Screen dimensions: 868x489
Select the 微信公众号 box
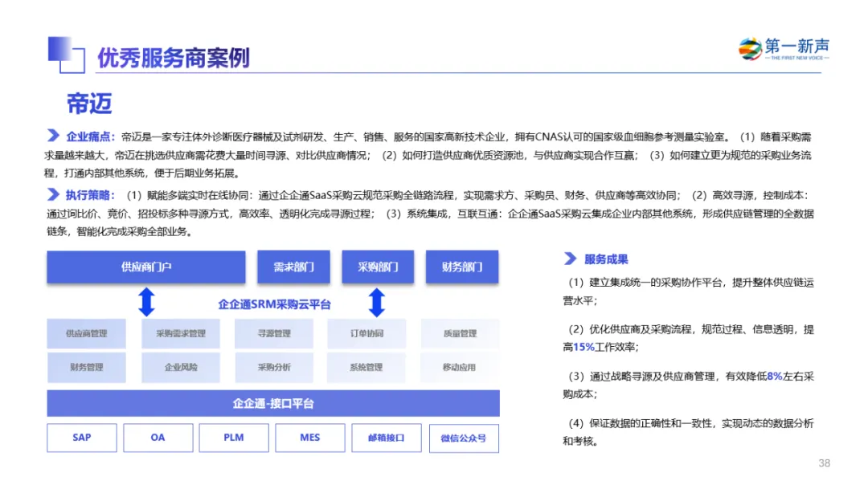[x=464, y=438]
